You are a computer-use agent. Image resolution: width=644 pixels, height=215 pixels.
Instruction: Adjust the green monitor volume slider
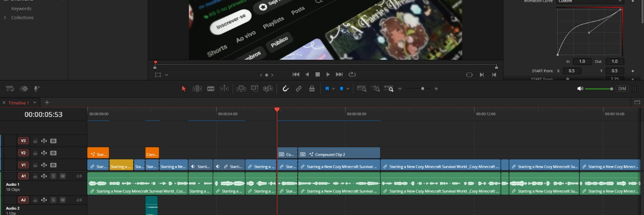599,89
